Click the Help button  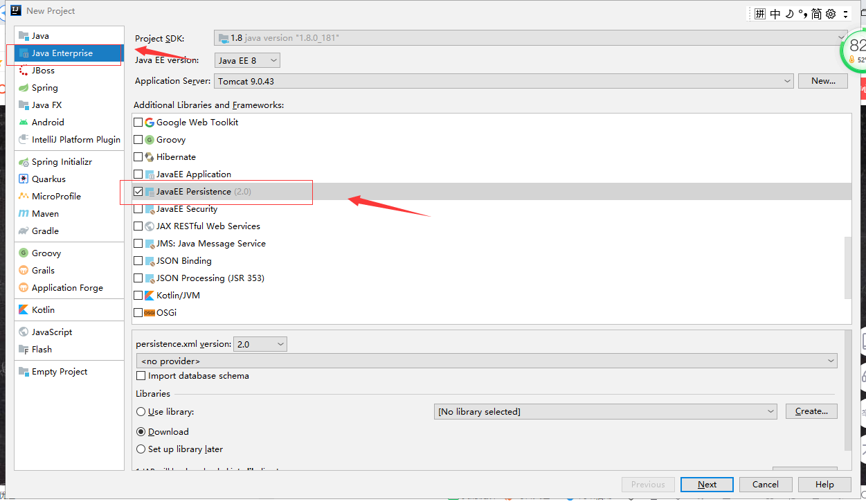824,484
